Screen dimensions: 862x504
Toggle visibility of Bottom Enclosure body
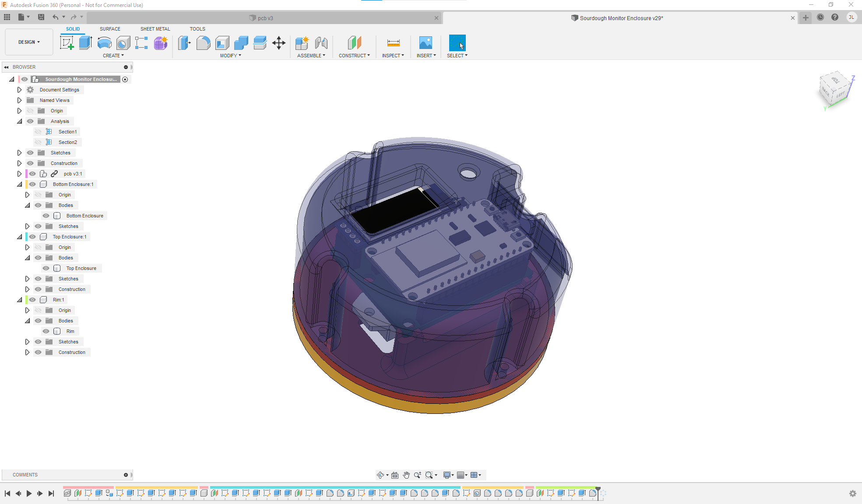[x=46, y=215]
